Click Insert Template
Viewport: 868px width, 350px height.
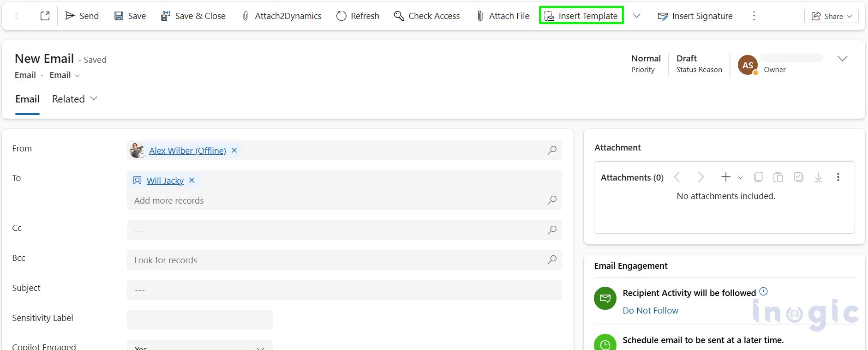click(581, 16)
